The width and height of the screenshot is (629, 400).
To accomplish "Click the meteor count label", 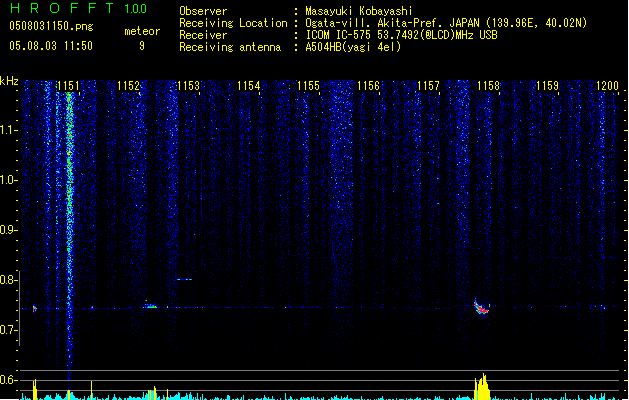I will pyautogui.click(x=142, y=31).
